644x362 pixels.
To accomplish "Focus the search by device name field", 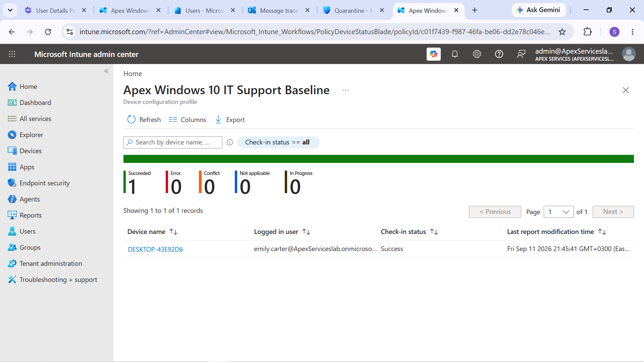I will coord(173,142).
